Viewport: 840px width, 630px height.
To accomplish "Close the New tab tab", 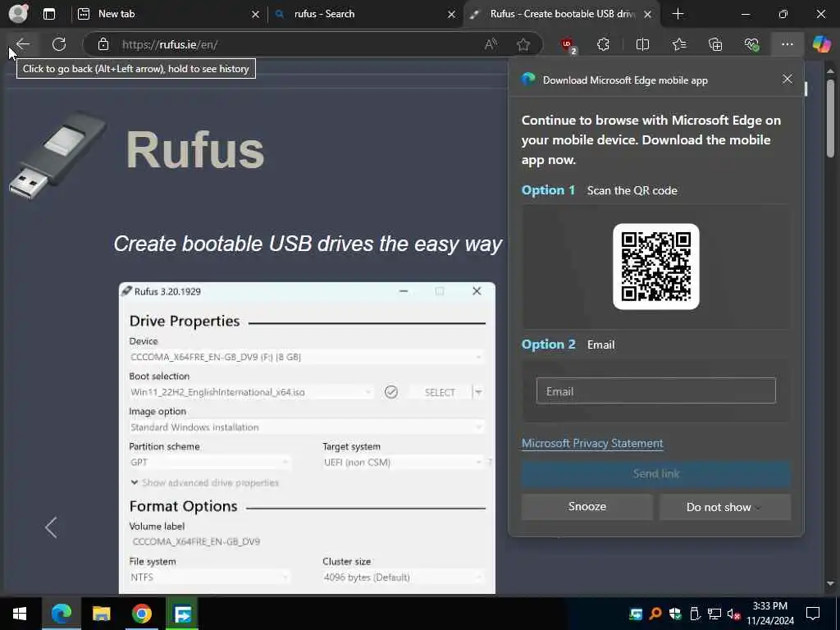I will tap(255, 15).
